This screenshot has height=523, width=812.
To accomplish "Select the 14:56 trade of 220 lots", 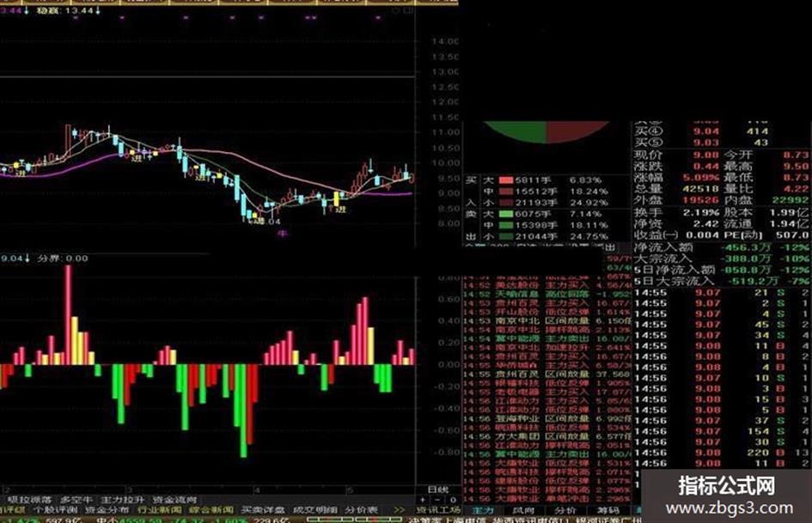I will click(x=722, y=453).
